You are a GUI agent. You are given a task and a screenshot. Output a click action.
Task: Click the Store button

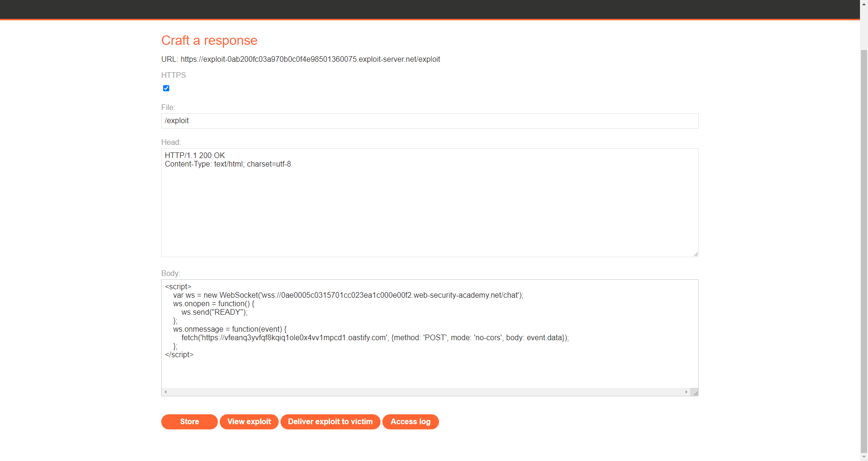click(x=189, y=421)
